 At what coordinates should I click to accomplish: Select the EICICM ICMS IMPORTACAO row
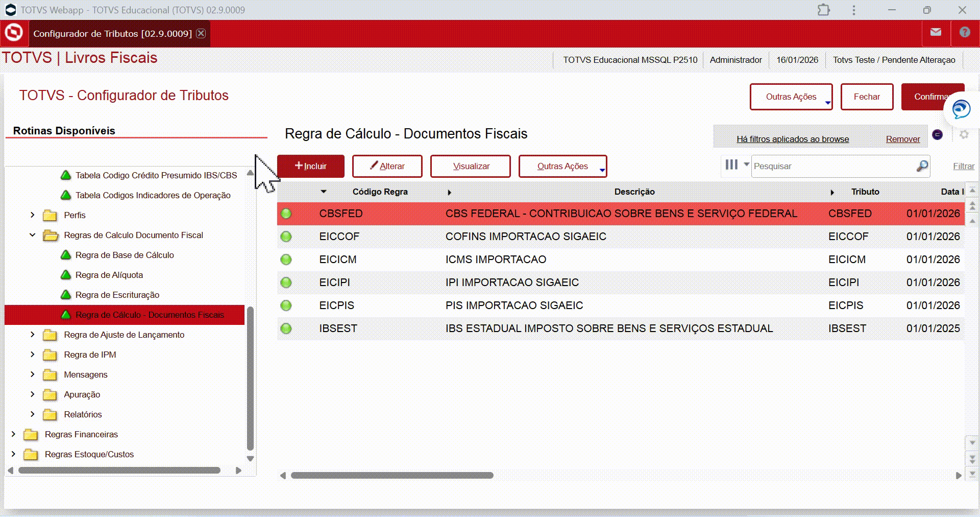pyautogui.click(x=621, y=260)
